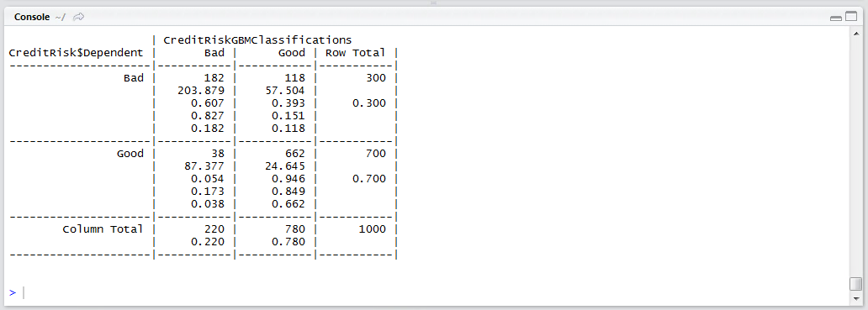The height and width of the screenshot is (310, 868).
Task: Select the Row Total column header
Action: [x=355, y=53]
